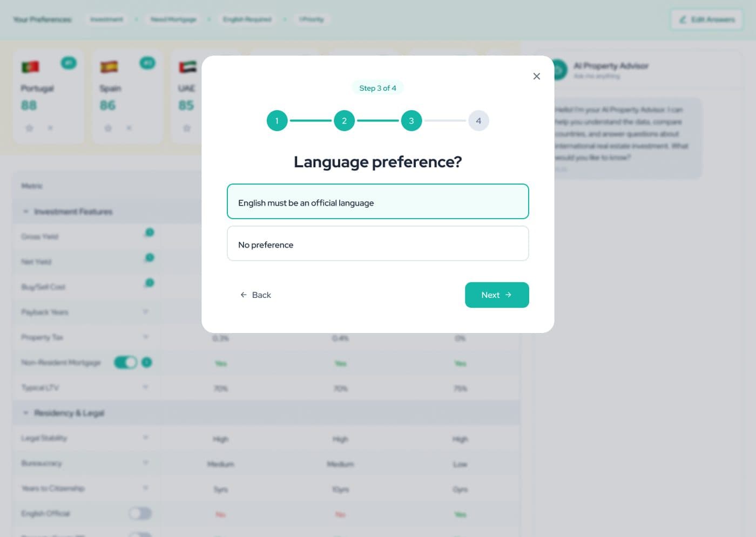
Task: Click the Portugal flag icon
Action: 30,66
